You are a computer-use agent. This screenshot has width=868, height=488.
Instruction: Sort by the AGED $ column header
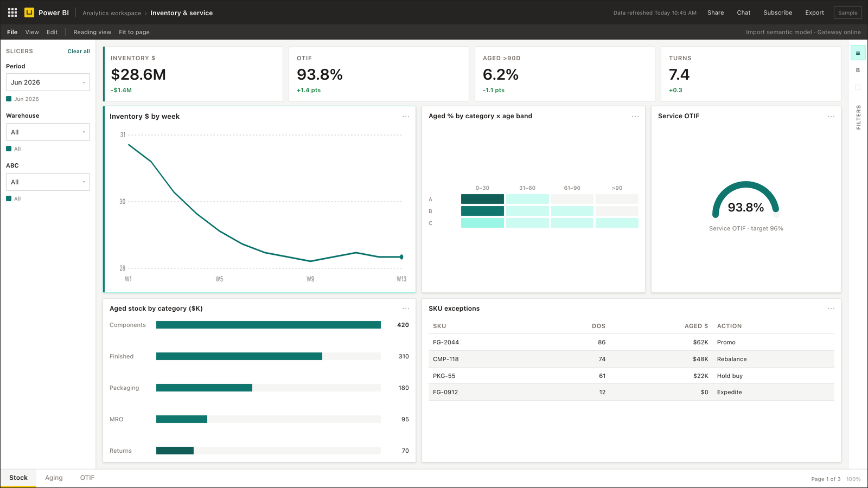(696, 326)
